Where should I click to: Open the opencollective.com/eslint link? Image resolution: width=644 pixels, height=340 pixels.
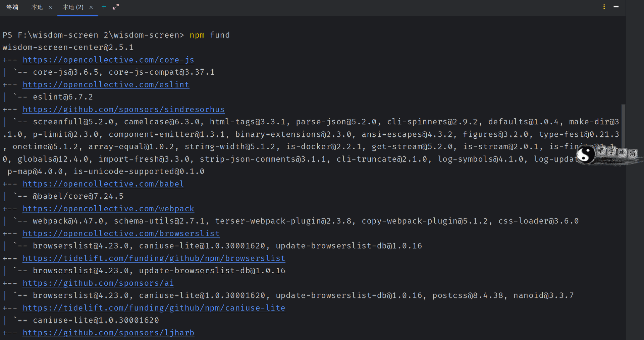[x=106, y=85]
